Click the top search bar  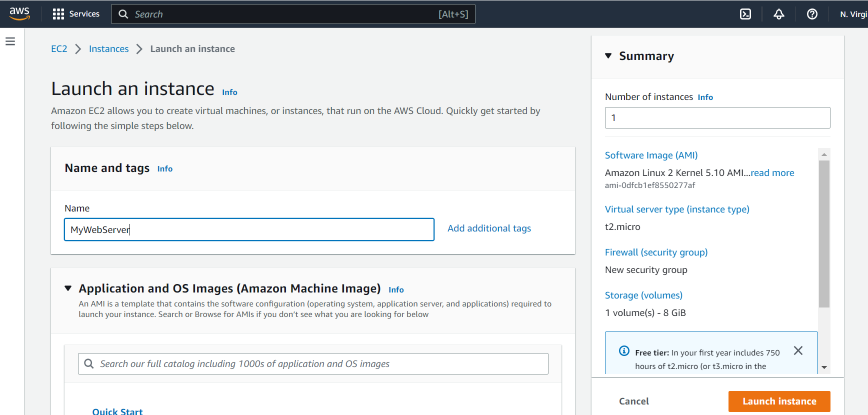293,14
